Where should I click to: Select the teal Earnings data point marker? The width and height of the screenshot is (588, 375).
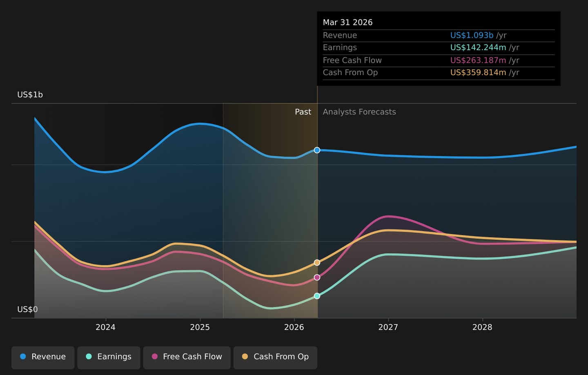coord(317,296)
